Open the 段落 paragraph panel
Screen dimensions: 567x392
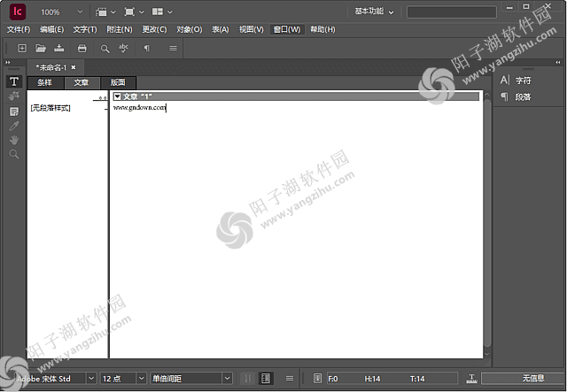(515, 96)
